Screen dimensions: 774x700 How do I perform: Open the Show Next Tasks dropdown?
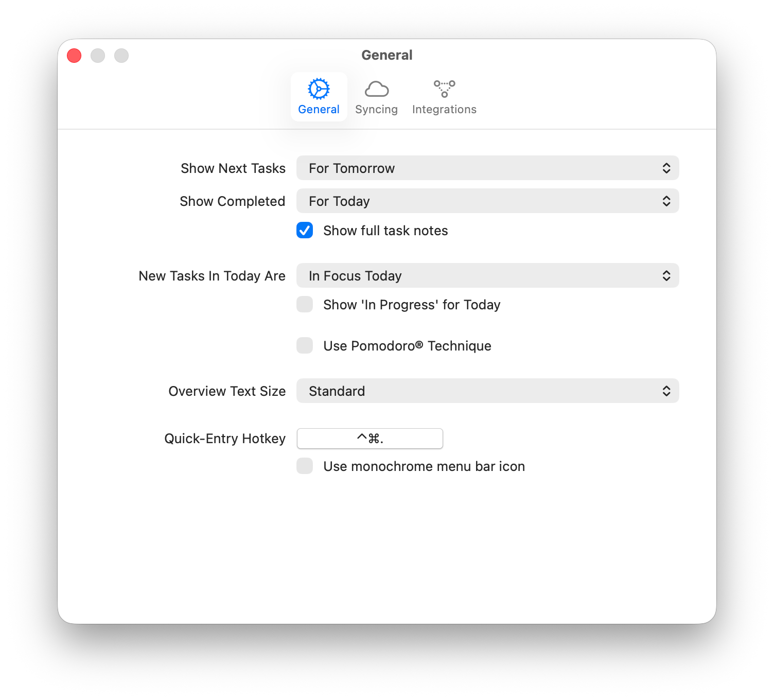487,168
